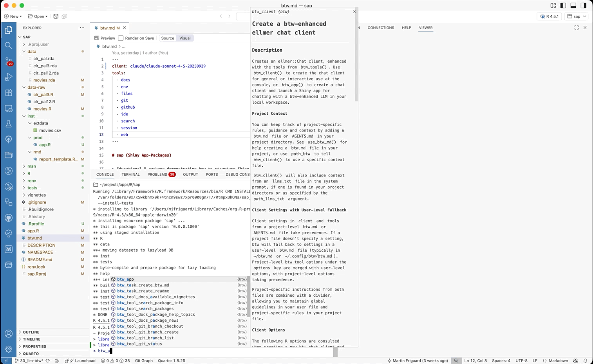Enable the Render on Save checkbox
Viewport: 593px width, 364px height.
(x=121, y=38)
